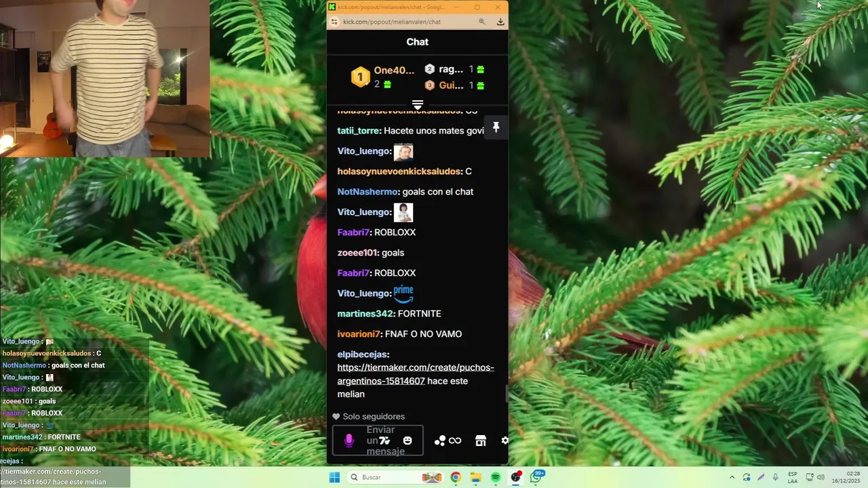The image size is (868, 488).
Task: Click the taskbar Buscar search box
Action: pos(395,477)
